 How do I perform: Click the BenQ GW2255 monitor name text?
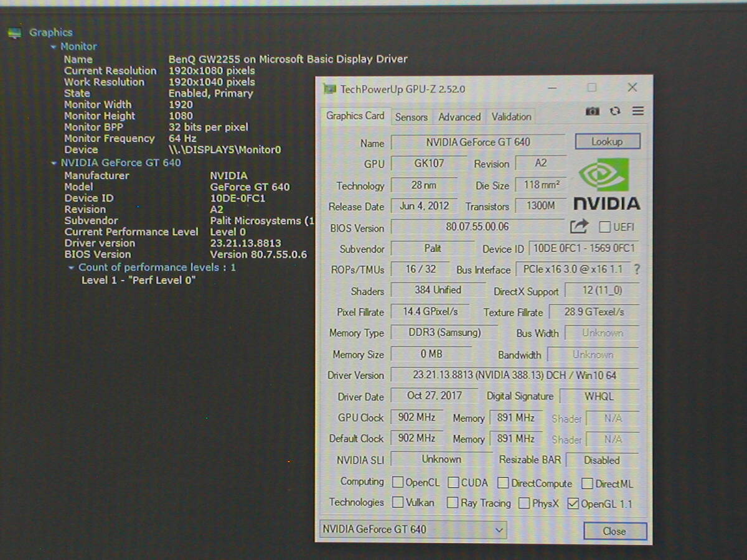[x=288, y=59]
